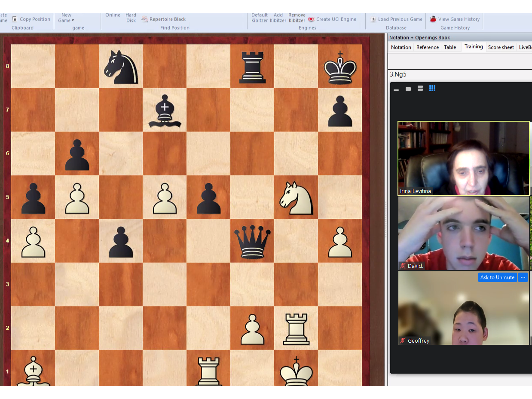This screenshot has height=399, width=532.
Task: Click Remove Kibitzer
Action: click(297, 18)
